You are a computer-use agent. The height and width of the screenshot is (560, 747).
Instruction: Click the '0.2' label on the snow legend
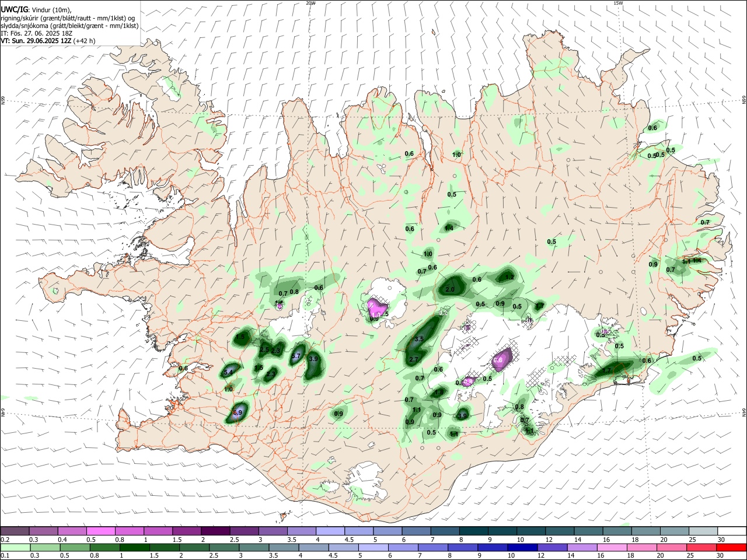point(5,540)
